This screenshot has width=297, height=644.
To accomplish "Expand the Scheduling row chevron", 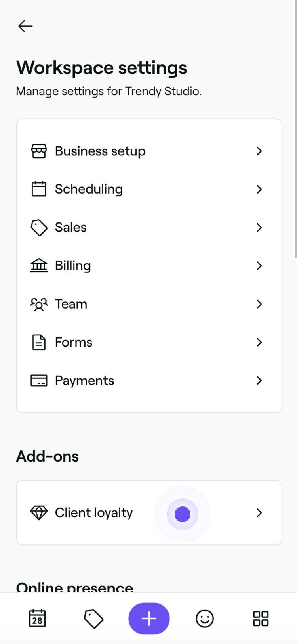I will 259,189.
